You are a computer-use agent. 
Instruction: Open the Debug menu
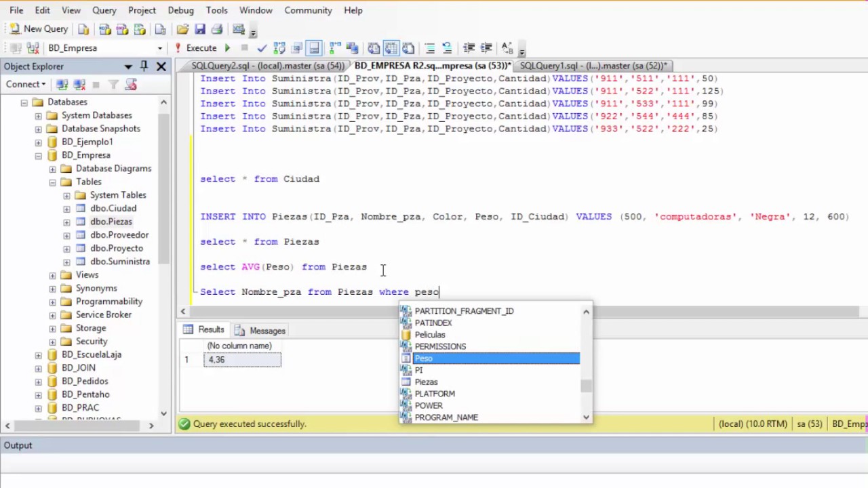click(x=180, y=10)
